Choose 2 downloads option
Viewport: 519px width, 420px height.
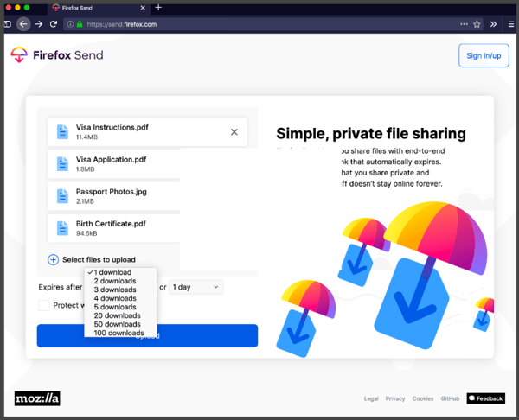click(120, 281)
